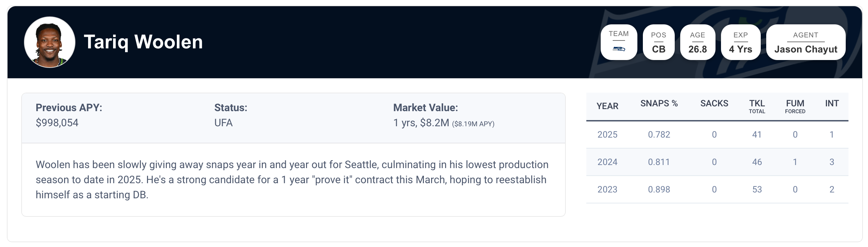Click Tariq Woolen's profile photo
Screen dimensions: 868x247
click(50, 42)
